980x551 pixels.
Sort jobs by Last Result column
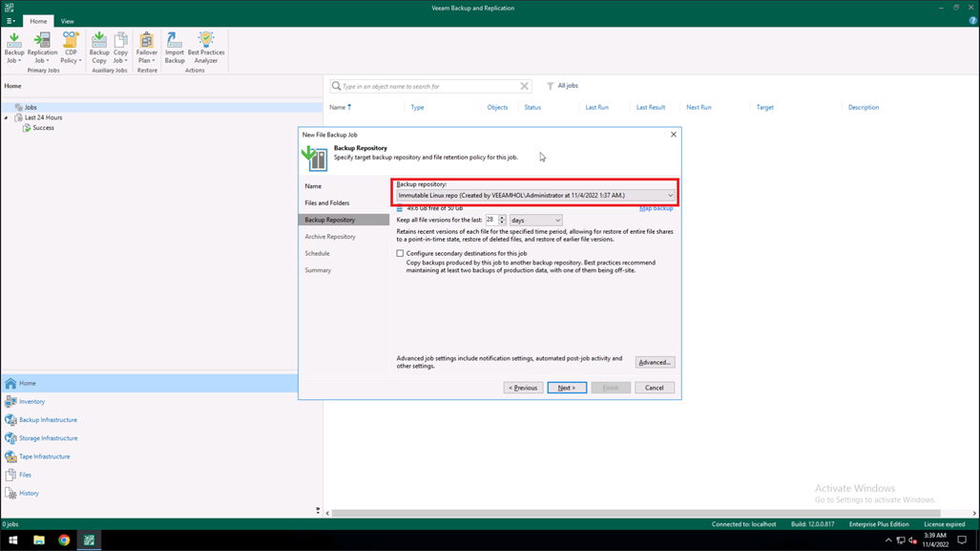pos(651,108)
